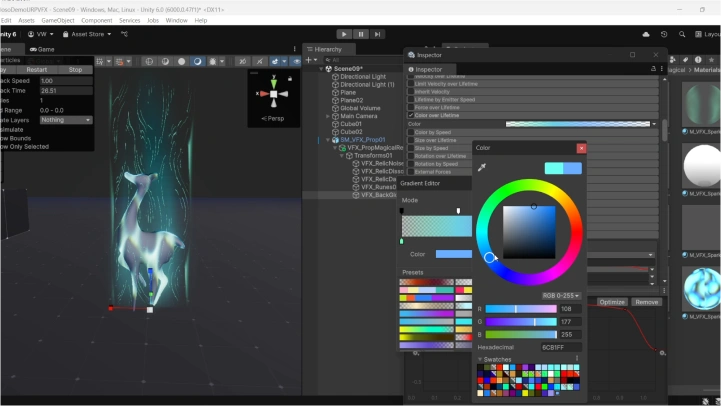The height and width of the screenshot is (406, 721).
Task: Click the debug draw bug icon
Action: (x=212, y=61)
